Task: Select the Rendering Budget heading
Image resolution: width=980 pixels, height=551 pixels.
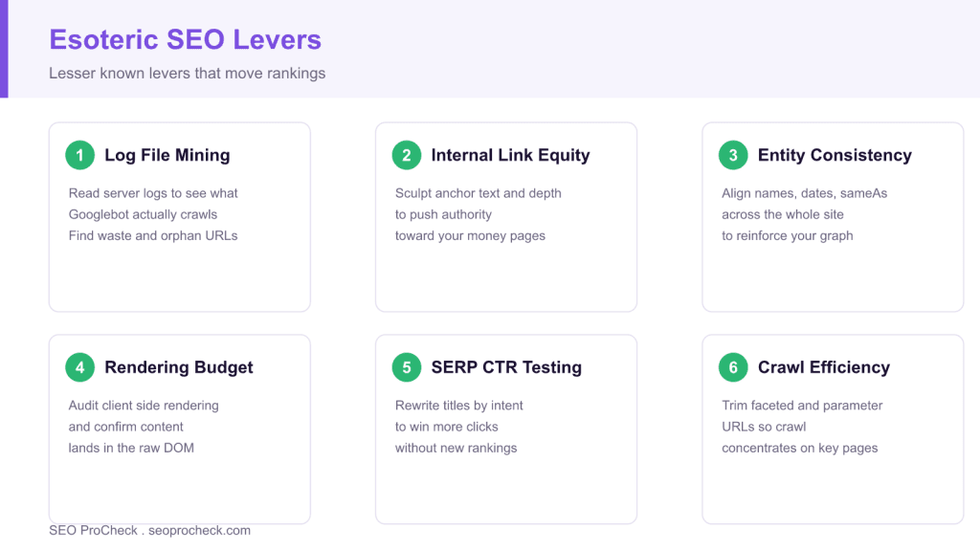Action: coord(179,367)
